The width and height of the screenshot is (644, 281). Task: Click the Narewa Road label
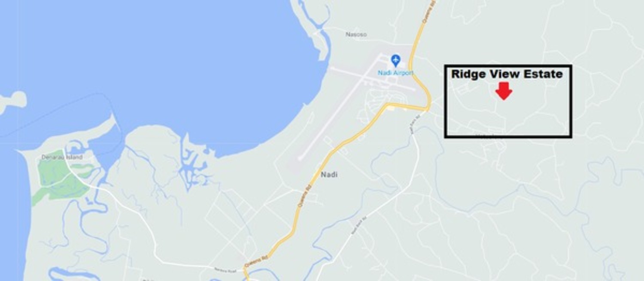[x=225, y=269]
